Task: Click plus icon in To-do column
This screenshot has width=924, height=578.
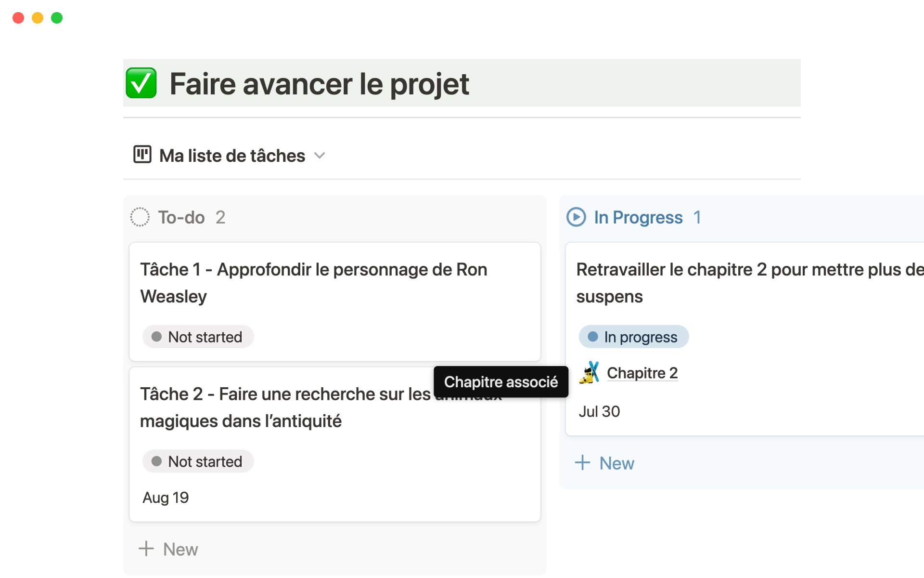Action: tap(146, 549)
